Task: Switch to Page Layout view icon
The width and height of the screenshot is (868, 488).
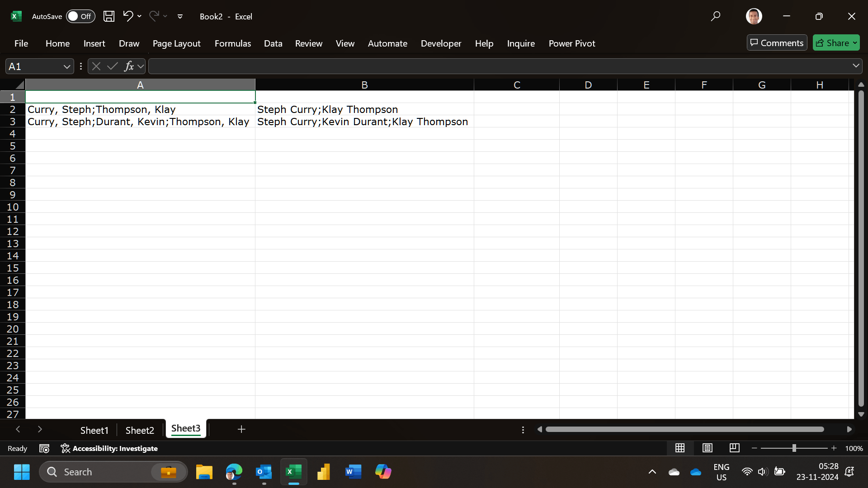Action: 707,448
